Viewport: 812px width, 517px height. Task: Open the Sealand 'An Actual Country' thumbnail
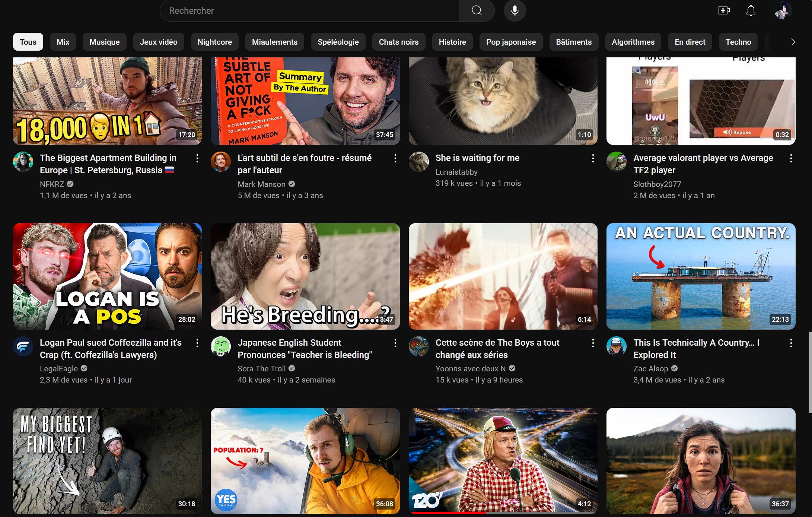[x=701, y=276]
